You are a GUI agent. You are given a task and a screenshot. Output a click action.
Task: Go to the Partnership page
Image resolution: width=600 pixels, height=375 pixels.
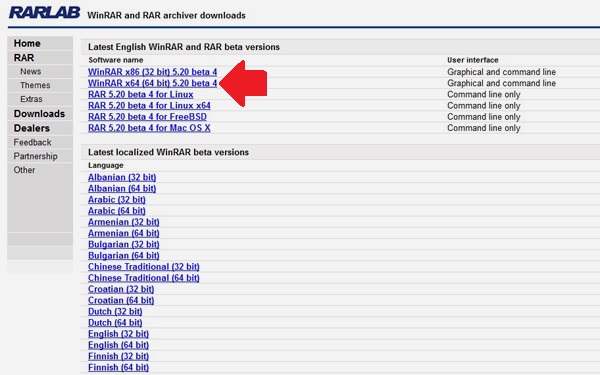coord(36,156)
